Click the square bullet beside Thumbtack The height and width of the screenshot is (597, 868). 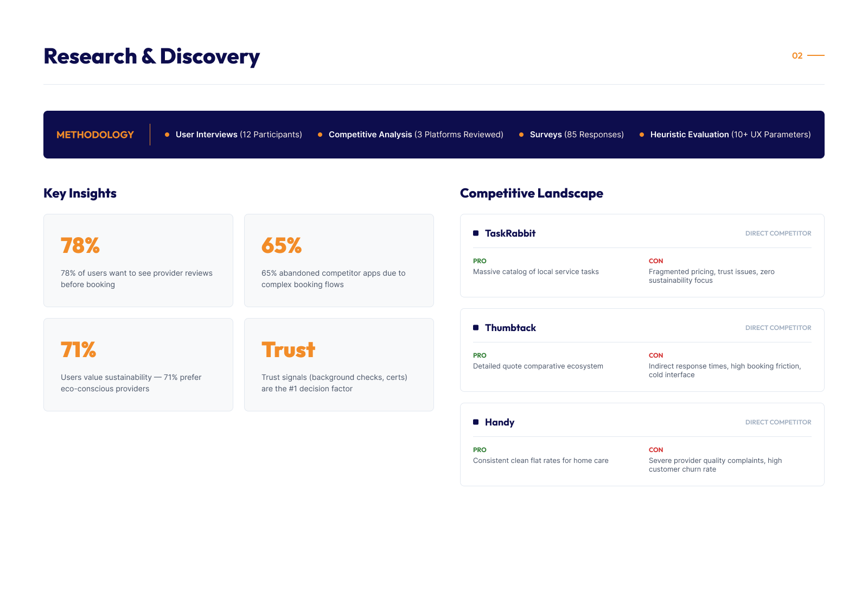476,327
